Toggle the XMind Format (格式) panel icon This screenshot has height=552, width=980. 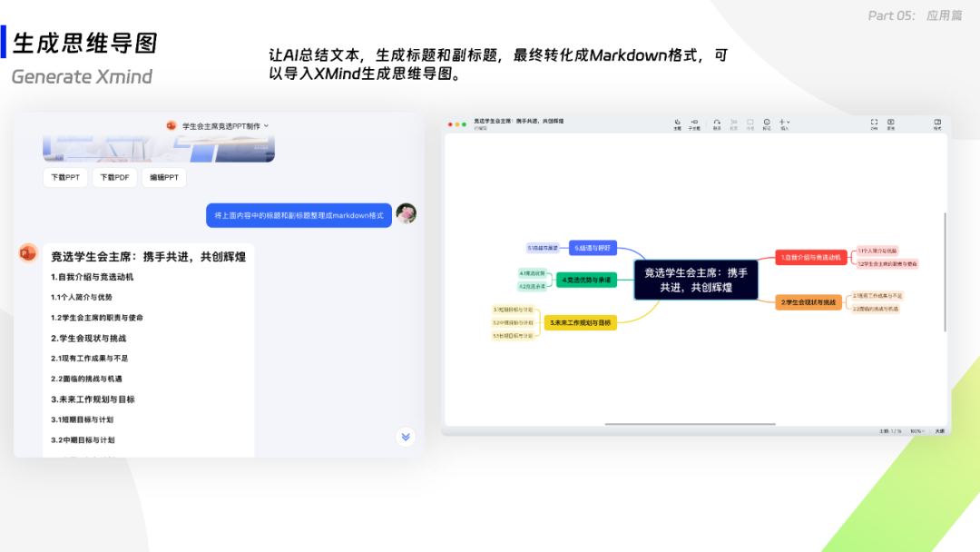(937, 123)
